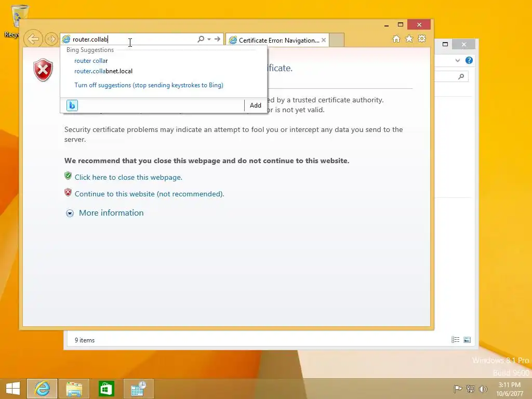The width and height of the screenshot is (532, 399).
Task: Close the Certificate Error tab
Action: pyautogui.click(x=324, y=40)
